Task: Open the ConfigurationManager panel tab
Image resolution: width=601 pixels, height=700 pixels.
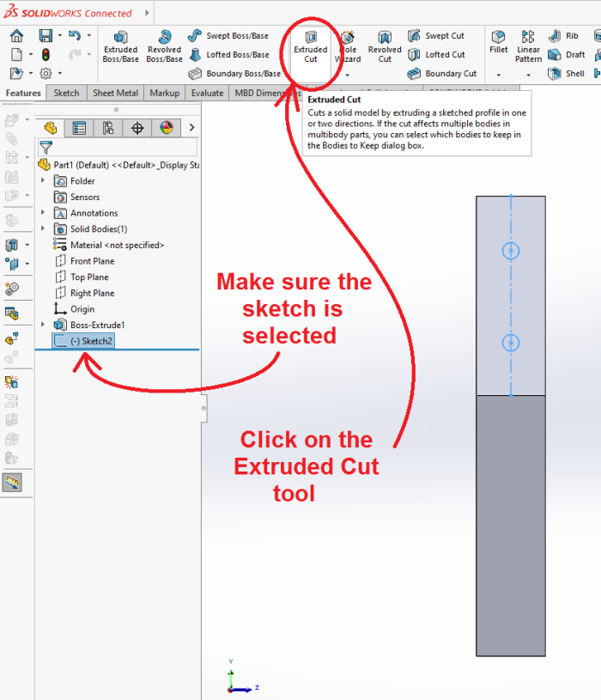Action: click(x=107, y=128)
